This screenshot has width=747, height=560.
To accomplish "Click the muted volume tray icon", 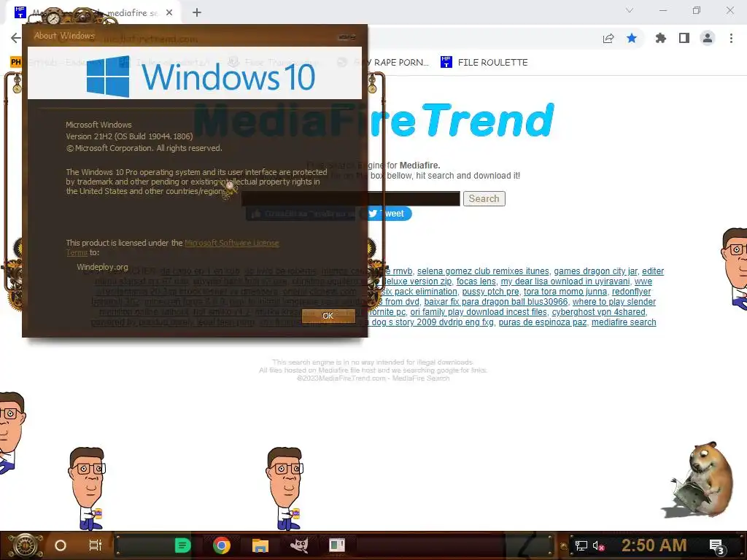I will point(598,545).
